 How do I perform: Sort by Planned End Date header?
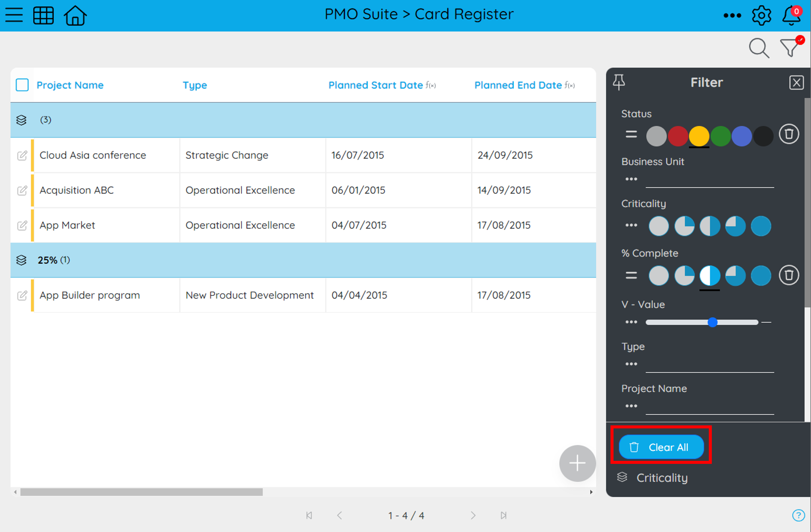point(518,85)
